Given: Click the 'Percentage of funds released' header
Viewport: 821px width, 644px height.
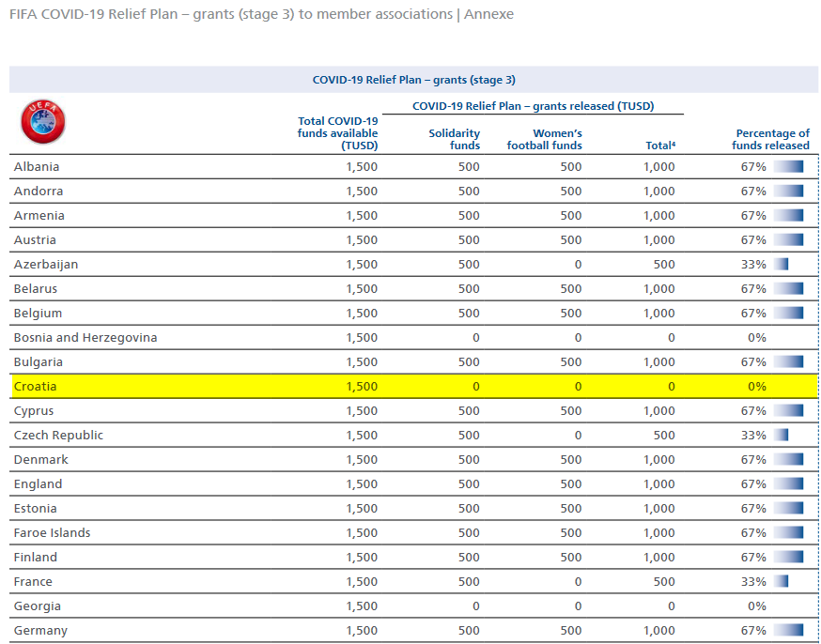Looking at the screenshot, I should click(770, 139).
